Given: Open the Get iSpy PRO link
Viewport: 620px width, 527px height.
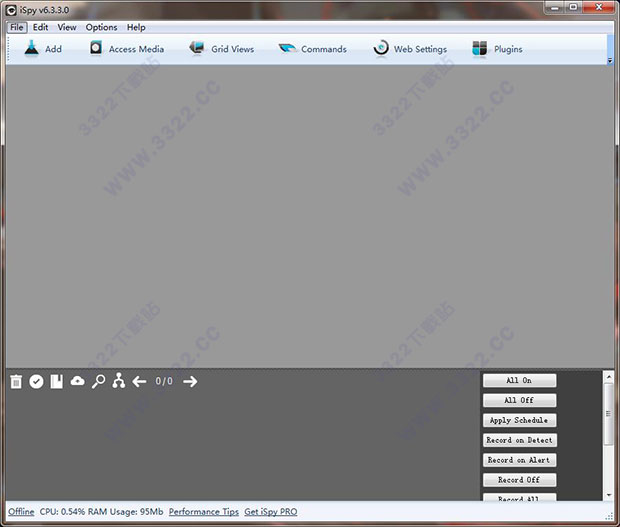Looking at the screenshot, I should click(x=271, y=512).
